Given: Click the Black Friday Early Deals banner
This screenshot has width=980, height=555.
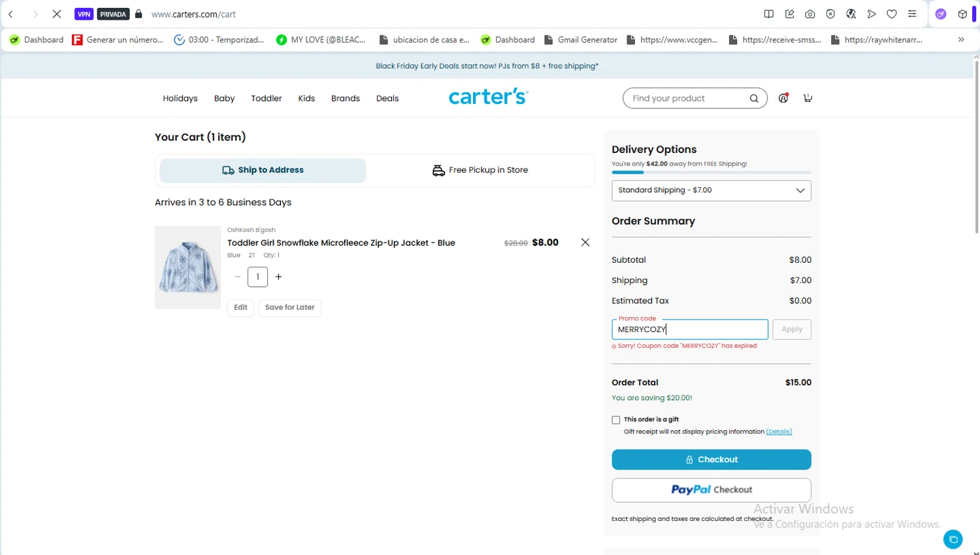Looking at the screenshot, I should 487,66.
